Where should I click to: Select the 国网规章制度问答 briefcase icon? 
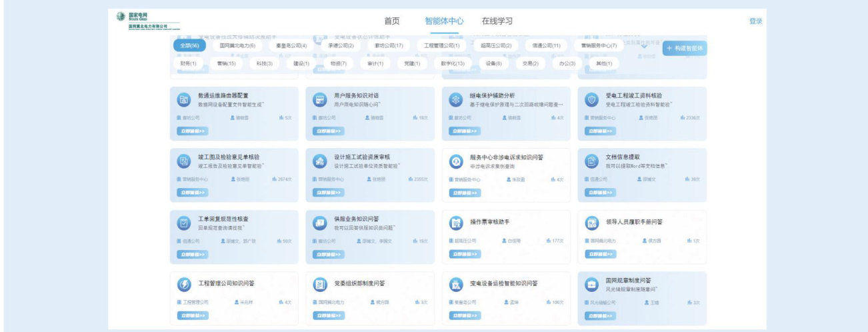click(591, 285)
